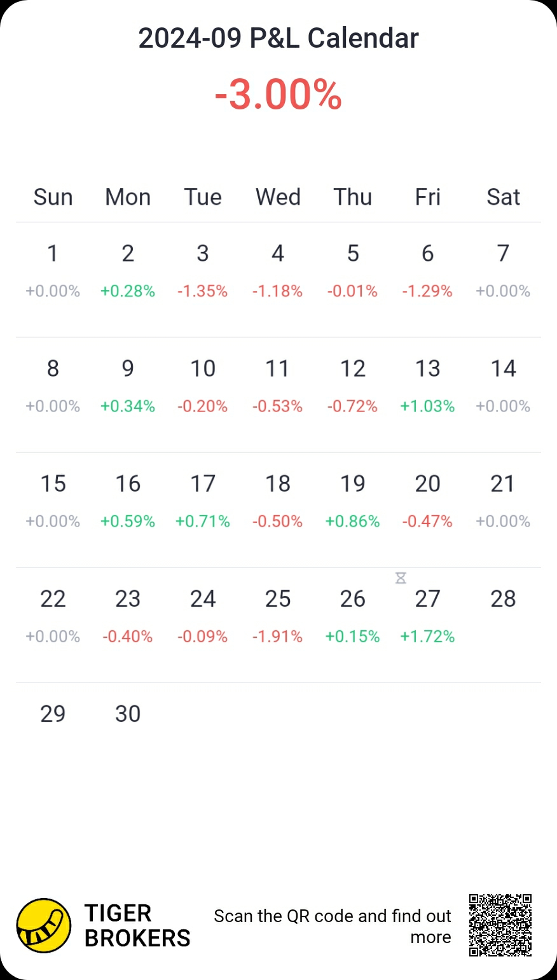Select day 30 in the calendar
Screen dimensions: 557x980
(x=128, y=714)
